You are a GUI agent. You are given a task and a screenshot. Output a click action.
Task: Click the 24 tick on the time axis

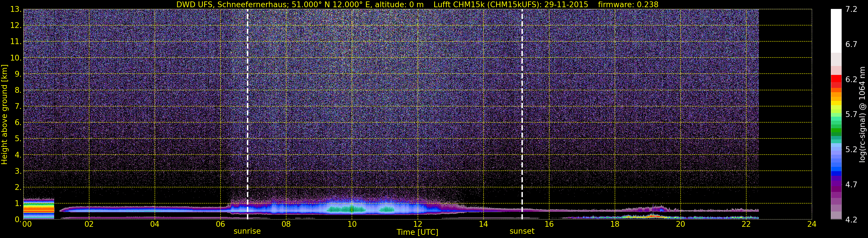[x=812, y=224]
